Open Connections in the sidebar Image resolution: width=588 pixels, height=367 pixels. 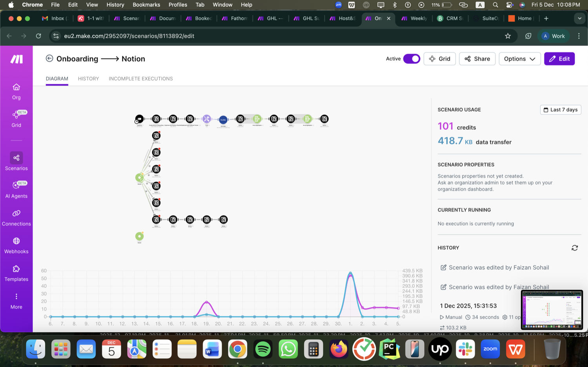point(16,218)
